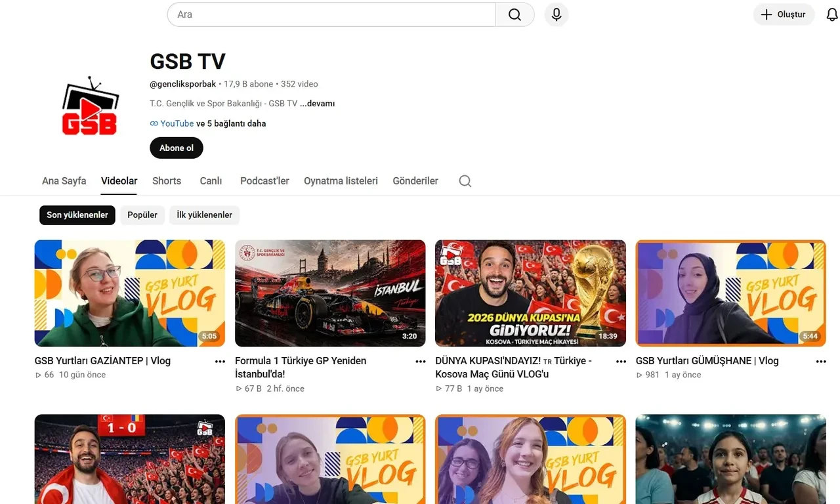Image resolution: width=840 pixels, height=504 pixels.
Task: Click the @gencliksporbak channel handle
Action: tap(183, 84)
